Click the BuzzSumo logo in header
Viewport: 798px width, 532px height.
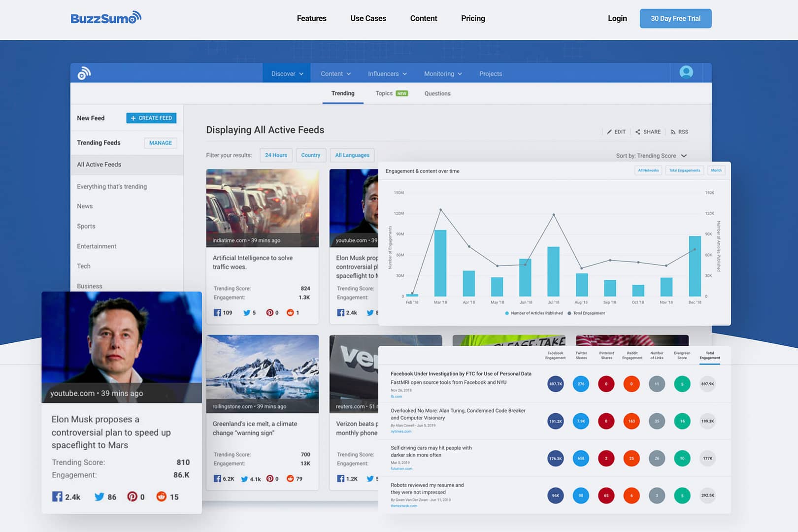[106, 18]
